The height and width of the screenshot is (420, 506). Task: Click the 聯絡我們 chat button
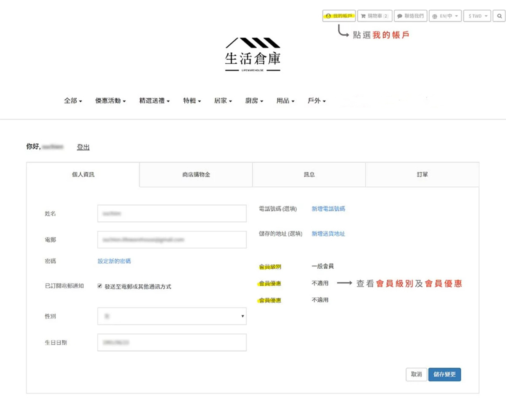[x=410, y=16]
